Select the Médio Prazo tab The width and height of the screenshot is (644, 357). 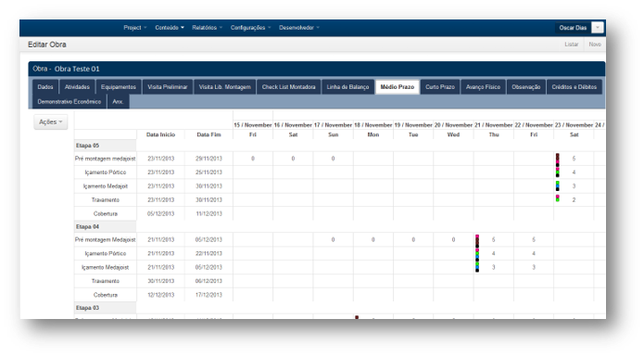coord(398,86)
